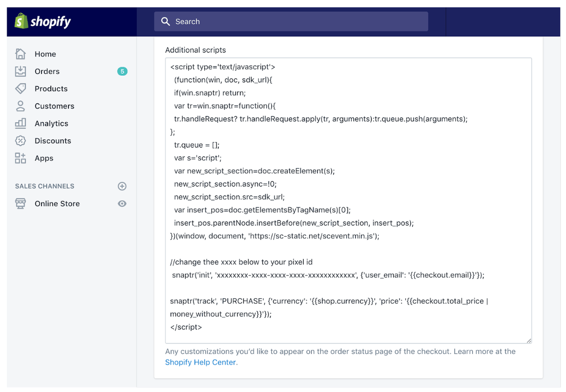View online store via eye icon
The height and width of the screenshot is (392, 566).
122,203
